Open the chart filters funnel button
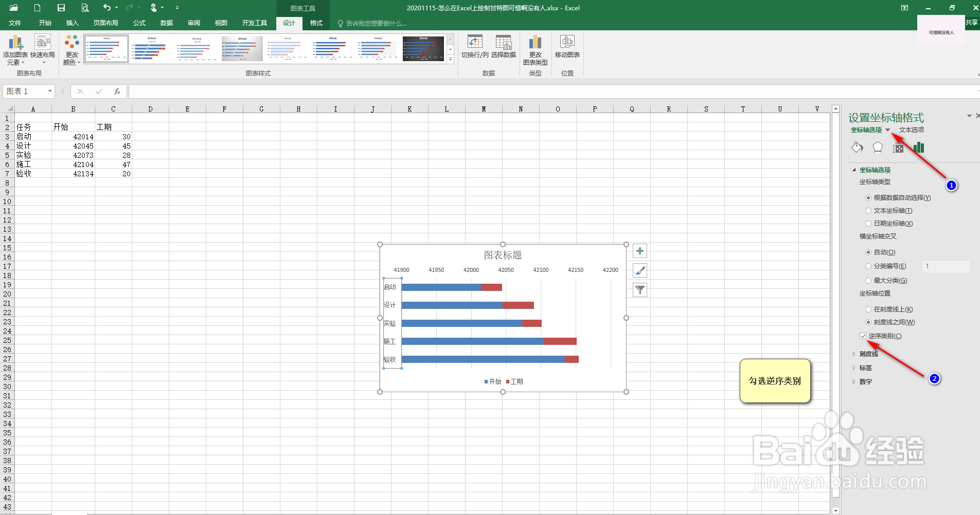 tap(640, 290)
